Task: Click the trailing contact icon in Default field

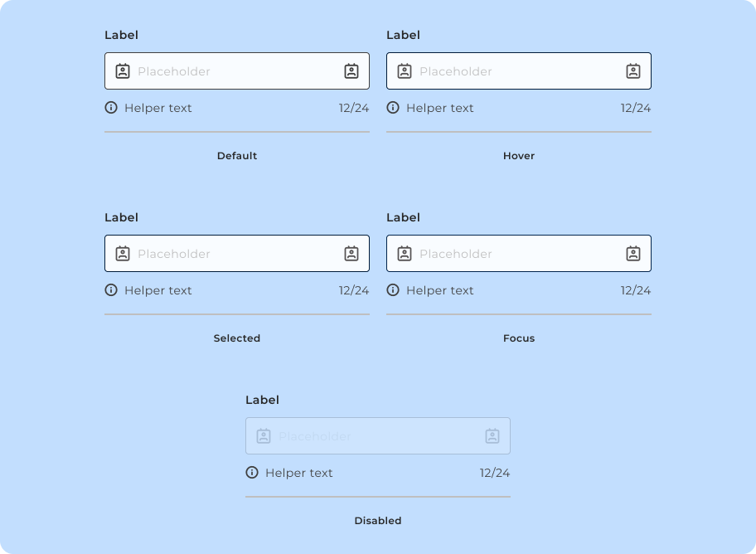Action: pos(352,70)
